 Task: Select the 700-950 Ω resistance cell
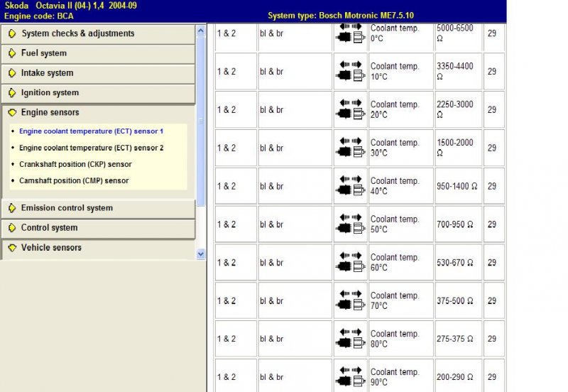pyautogui.click(x=458, y=224)
